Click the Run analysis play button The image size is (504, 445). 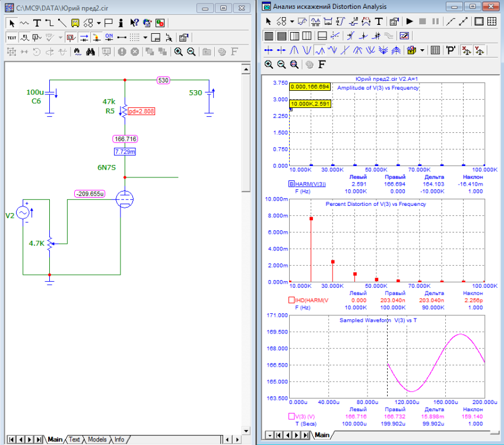(410, 21)
